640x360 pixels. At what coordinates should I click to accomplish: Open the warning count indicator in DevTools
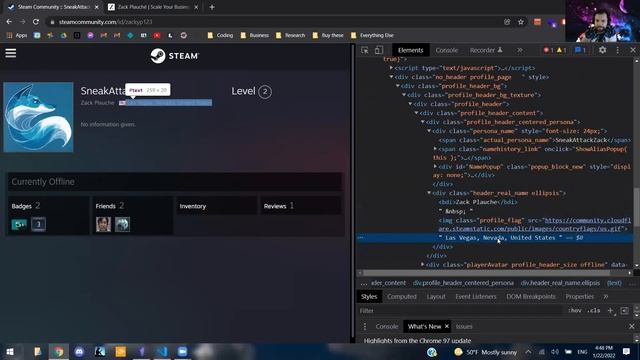[x=561, y=50]
